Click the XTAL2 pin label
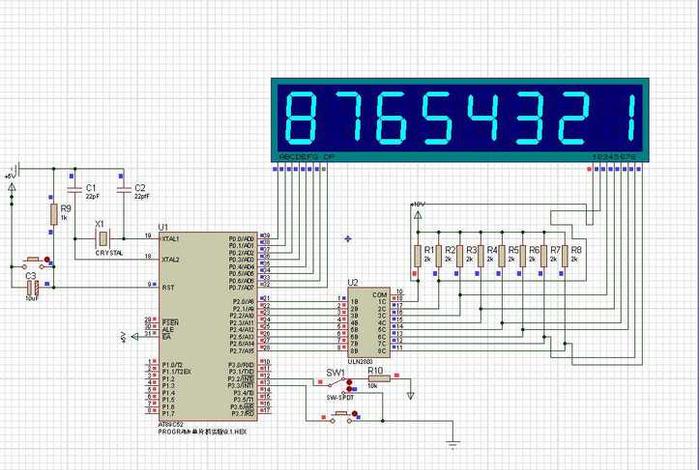This screenshot has width=700, height=470. [171, 259]
